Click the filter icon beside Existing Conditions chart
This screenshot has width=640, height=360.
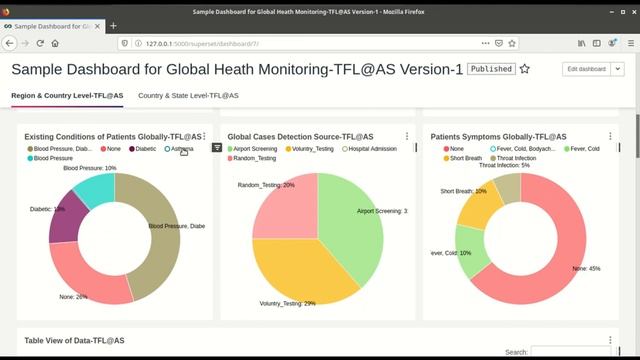tap(217, 147)
